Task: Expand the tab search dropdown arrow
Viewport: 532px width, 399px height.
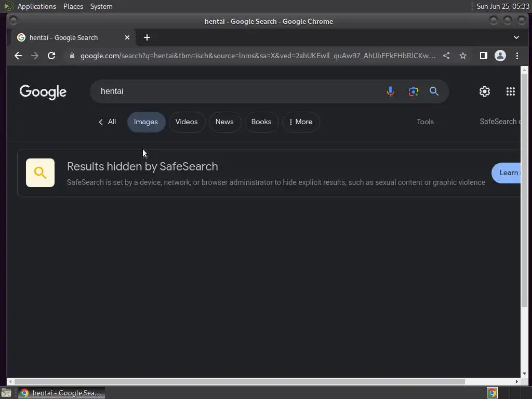Action: point(516,37)
